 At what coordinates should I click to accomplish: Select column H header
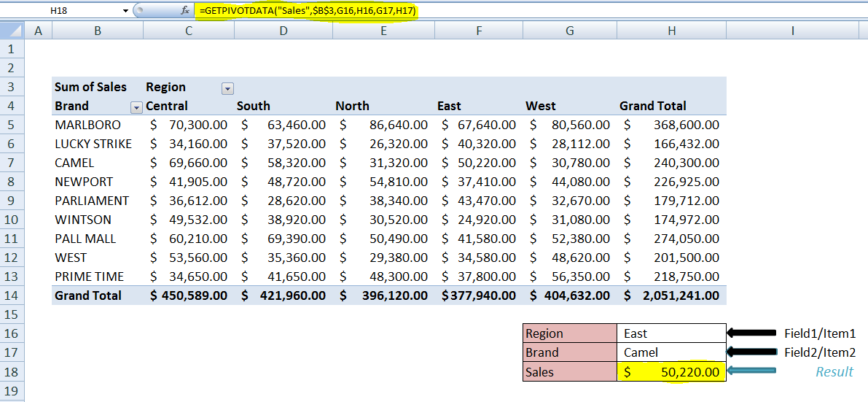point(671,31)
